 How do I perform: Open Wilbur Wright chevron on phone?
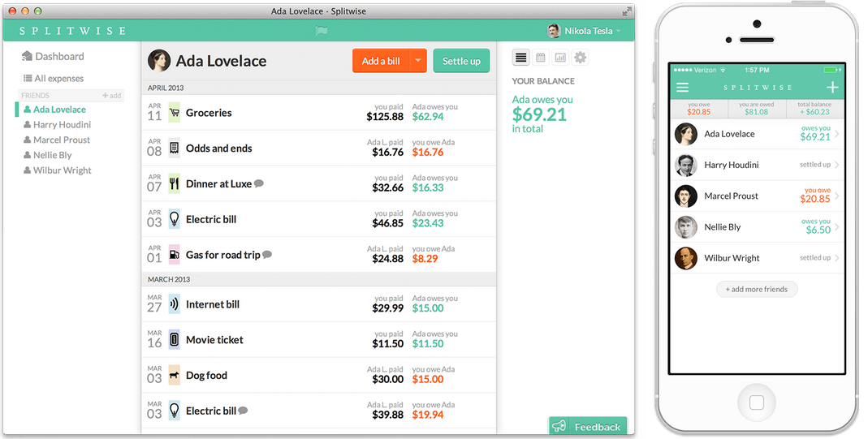coord(837,258)
